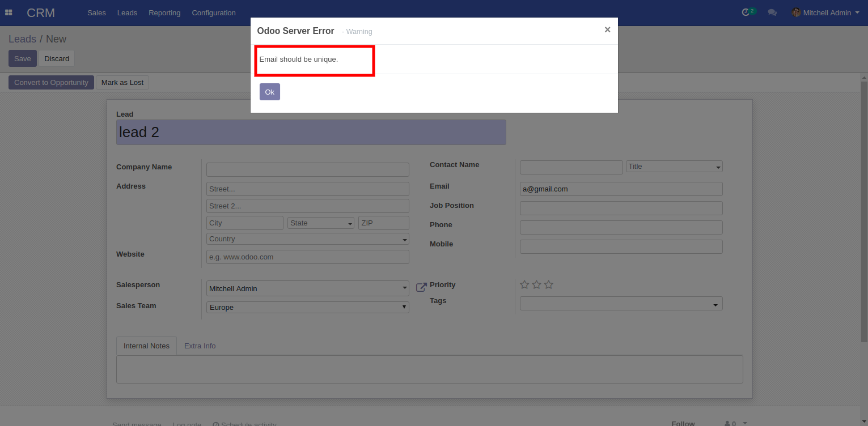Click the CRM app title
This screenshot has height=426, width=868.
click(41, 12)
